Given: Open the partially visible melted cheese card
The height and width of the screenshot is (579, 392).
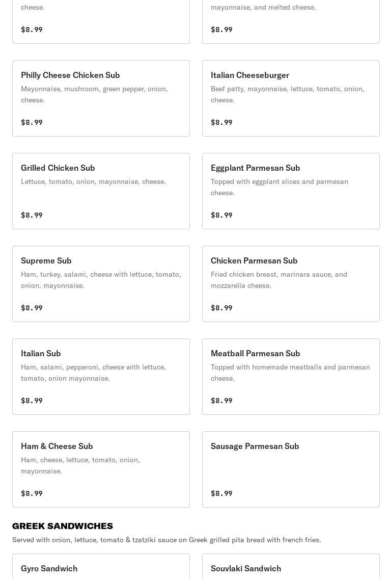Looking at the screenshot, I should [x=291, y=20].
